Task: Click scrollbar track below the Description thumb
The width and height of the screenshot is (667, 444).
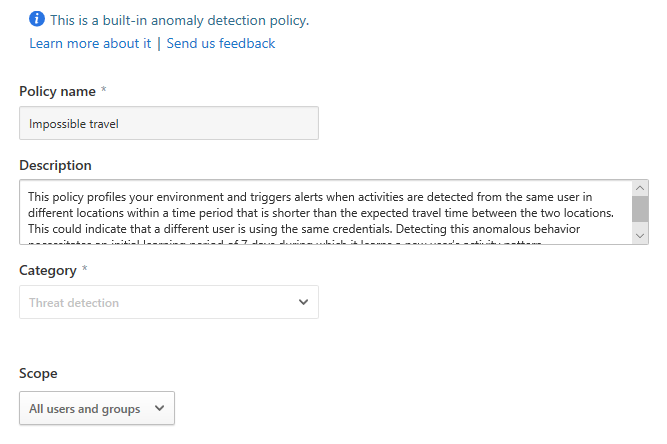Action: pyautogui.click(x=640, y=224)
